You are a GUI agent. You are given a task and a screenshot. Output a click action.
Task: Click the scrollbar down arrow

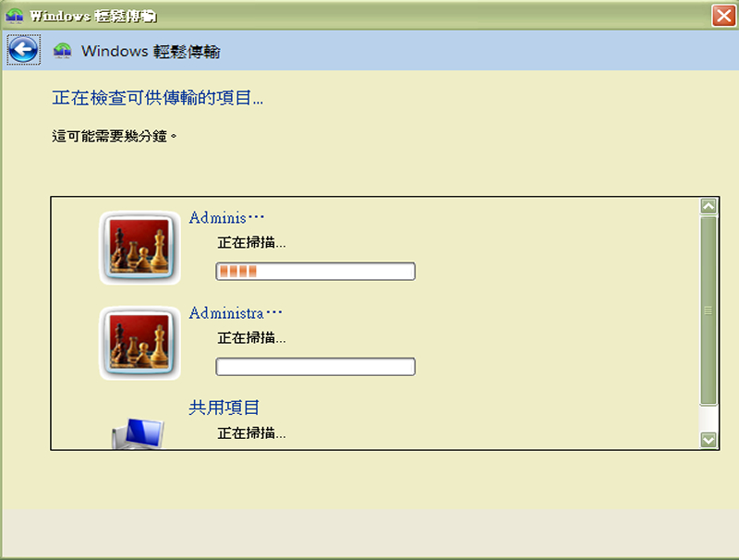(709, 440)
